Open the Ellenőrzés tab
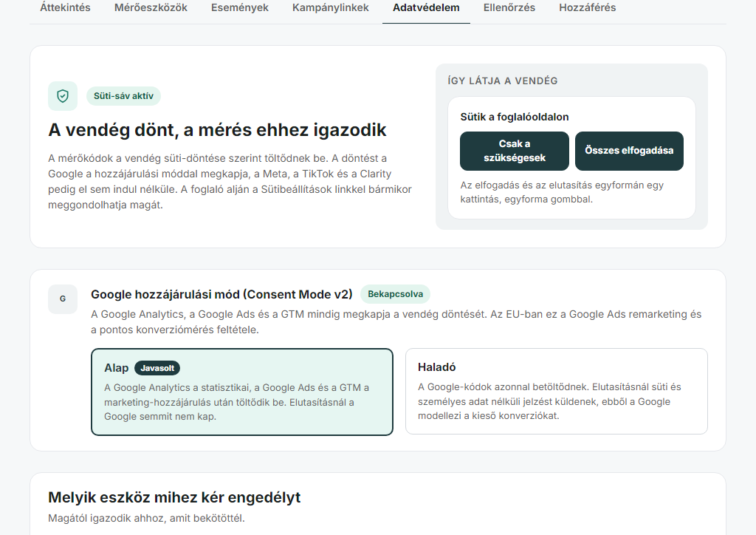The width and height of the screenshot is (756, 535). coord(509,7)
